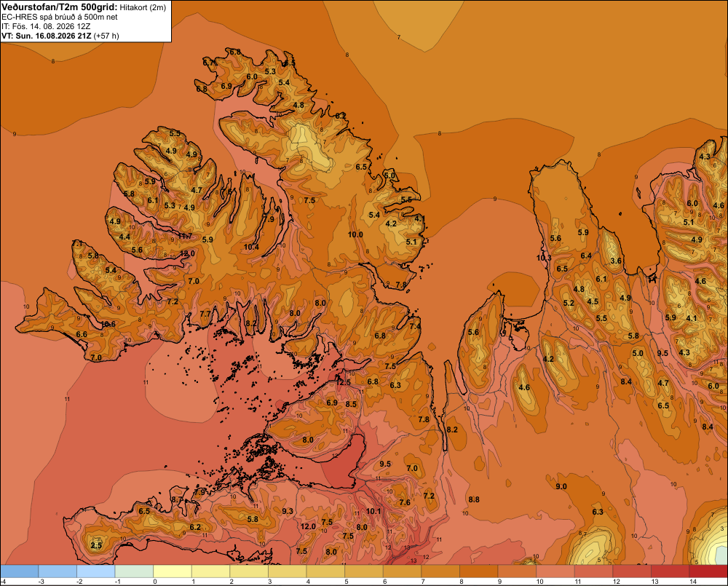Click the '7.4' temperature value on the map

415,326
